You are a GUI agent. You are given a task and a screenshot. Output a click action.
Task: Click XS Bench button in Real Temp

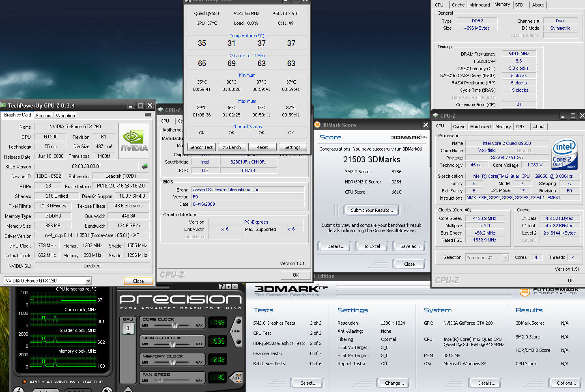click(x=232, y=147)
